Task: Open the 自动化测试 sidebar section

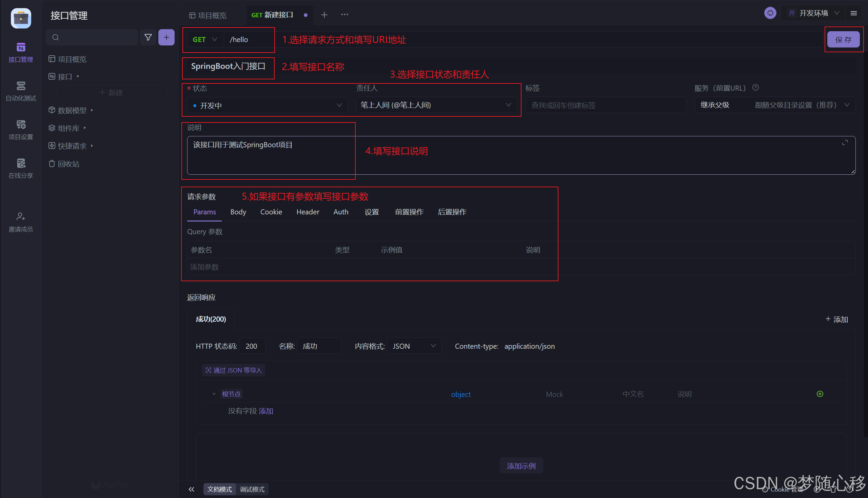Action: [x=20, y=91]
